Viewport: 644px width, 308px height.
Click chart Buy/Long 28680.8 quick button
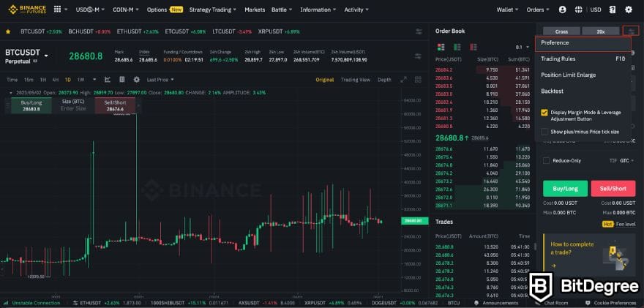[x=31, y=105]
